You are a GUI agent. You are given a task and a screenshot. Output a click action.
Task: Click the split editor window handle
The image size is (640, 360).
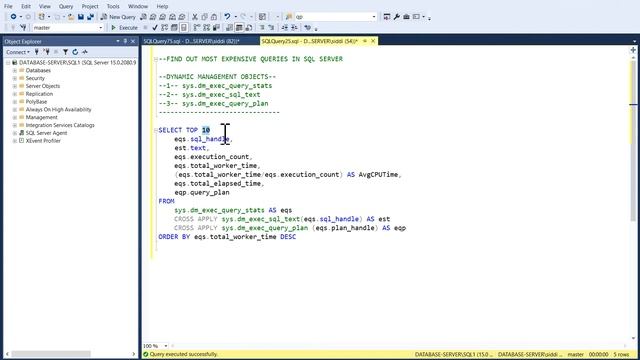coord(633,50)
